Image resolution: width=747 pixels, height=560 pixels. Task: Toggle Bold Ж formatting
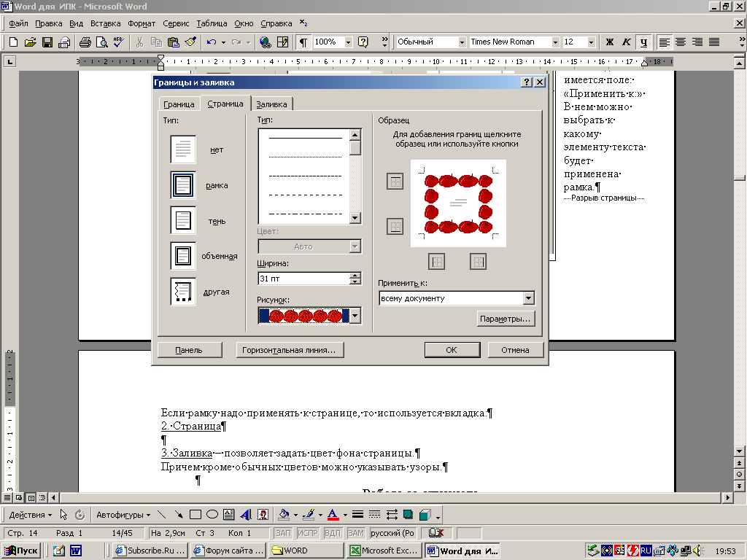point(610,42)
